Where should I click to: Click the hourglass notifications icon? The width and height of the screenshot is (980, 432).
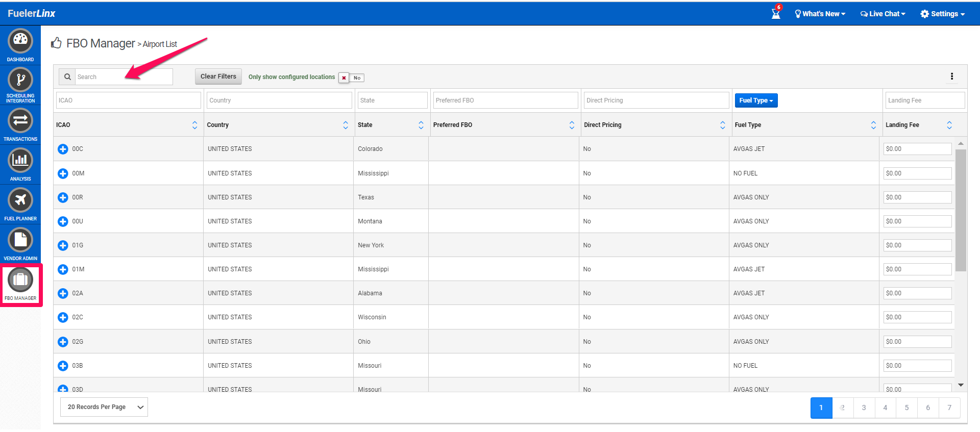[x=776, y=13]
